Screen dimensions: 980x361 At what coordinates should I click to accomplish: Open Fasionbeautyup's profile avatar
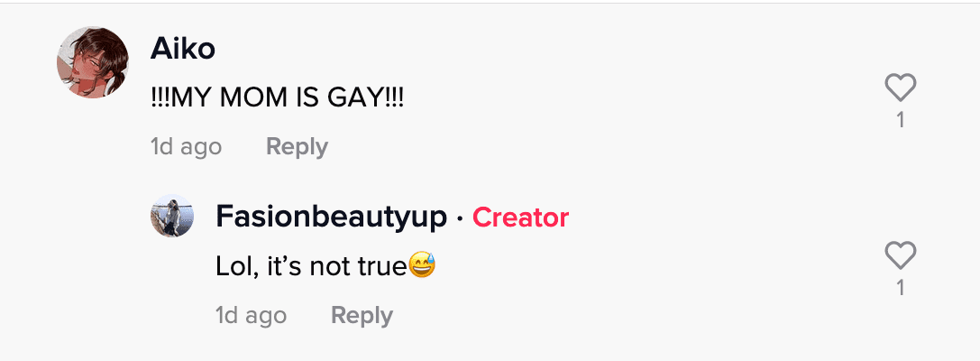pos(171,217)
